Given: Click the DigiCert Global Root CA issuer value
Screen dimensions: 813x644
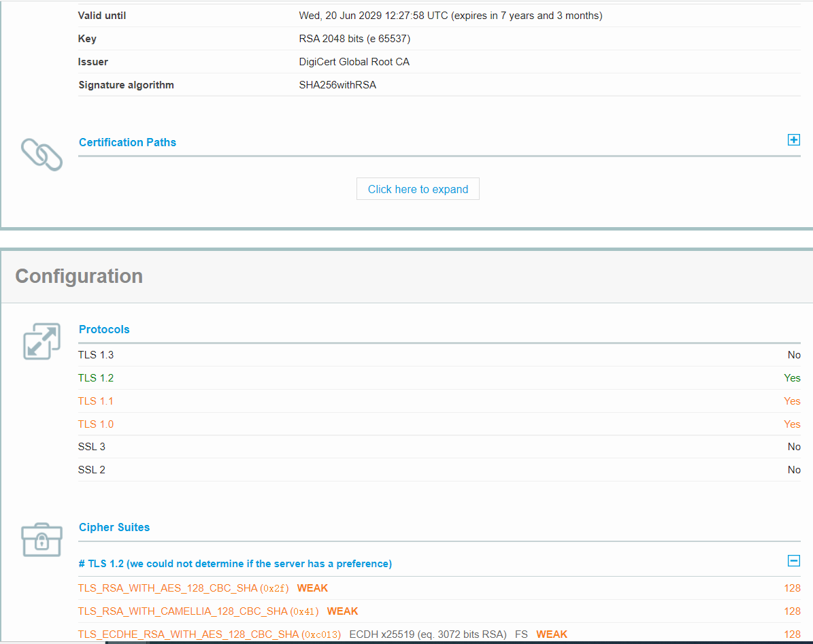Looking at the screenshot, I should (x=354, y=61).
